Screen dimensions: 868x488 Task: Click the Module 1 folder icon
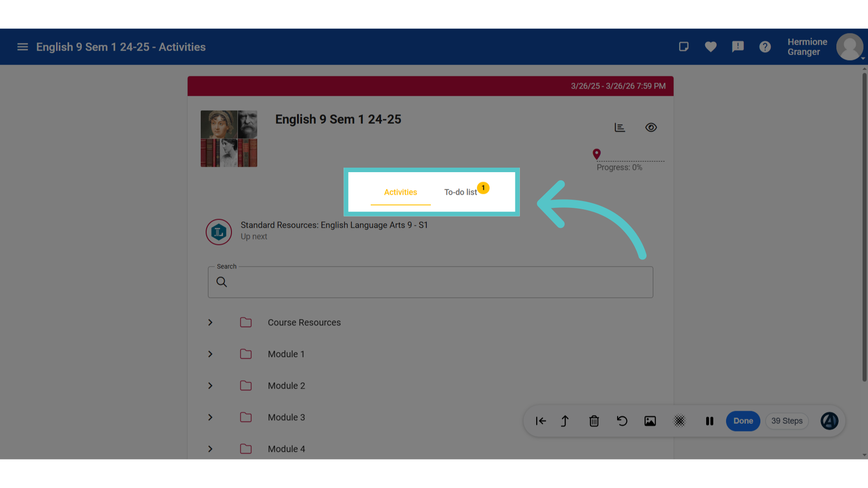(246, 354)
